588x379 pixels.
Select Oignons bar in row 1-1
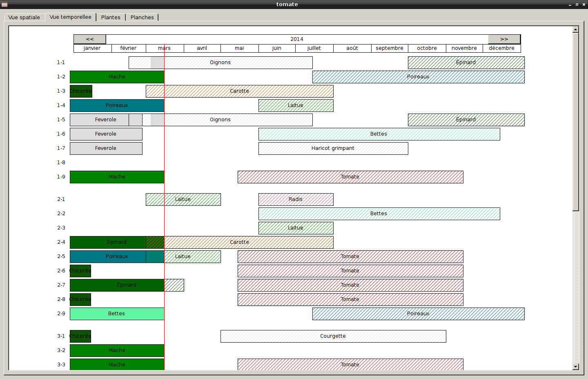pos(220,62)
